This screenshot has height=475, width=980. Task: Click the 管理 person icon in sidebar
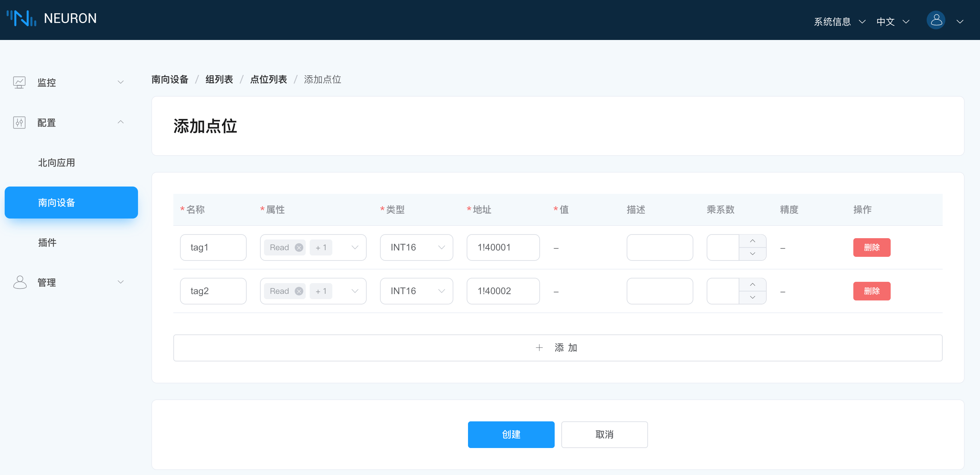[x=19, y=282]
